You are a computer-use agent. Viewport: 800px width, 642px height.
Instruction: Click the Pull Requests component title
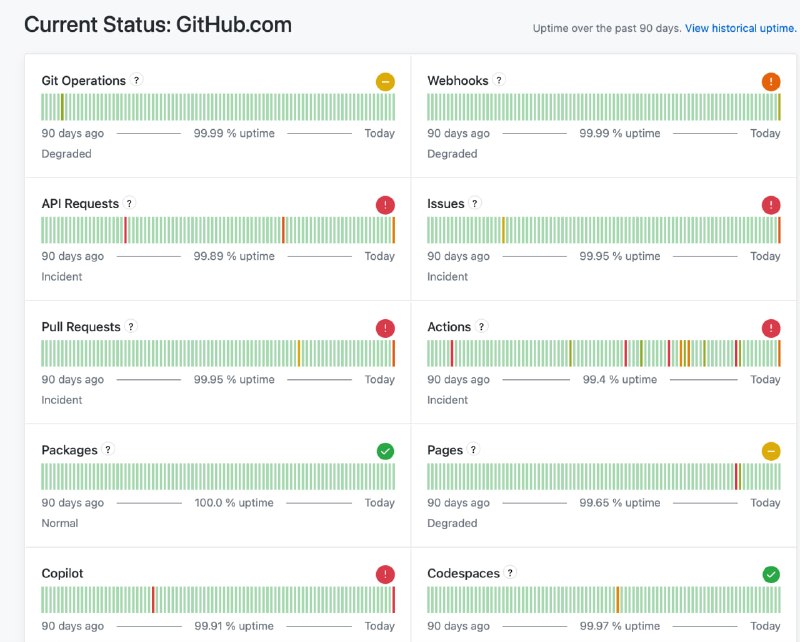pyautogui.click(x=81, y=327)
